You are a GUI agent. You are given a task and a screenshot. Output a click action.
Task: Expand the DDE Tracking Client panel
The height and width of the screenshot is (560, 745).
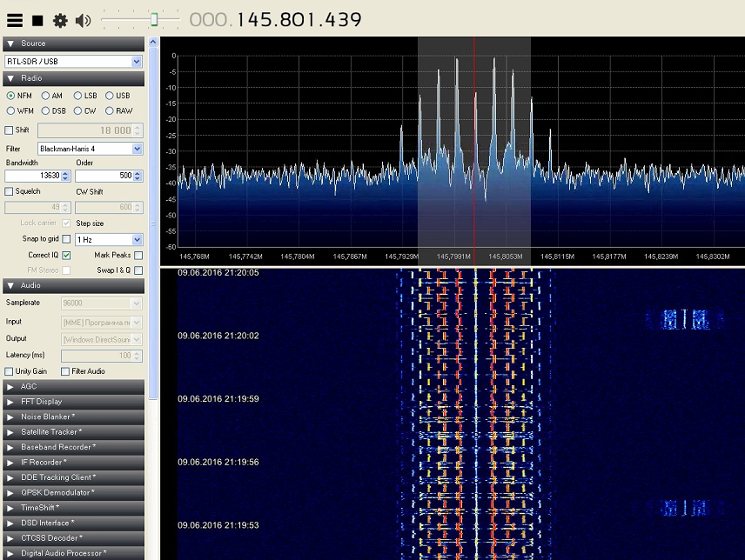point(74,478)
